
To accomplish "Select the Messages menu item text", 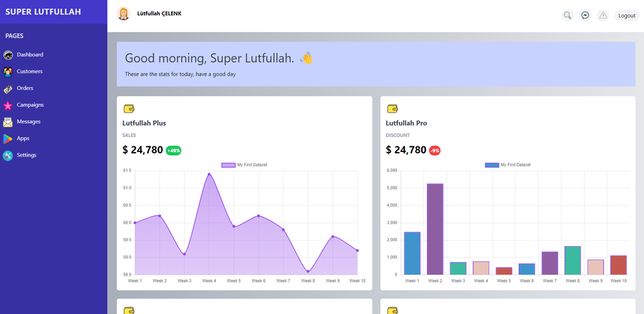I will (29, 122).
